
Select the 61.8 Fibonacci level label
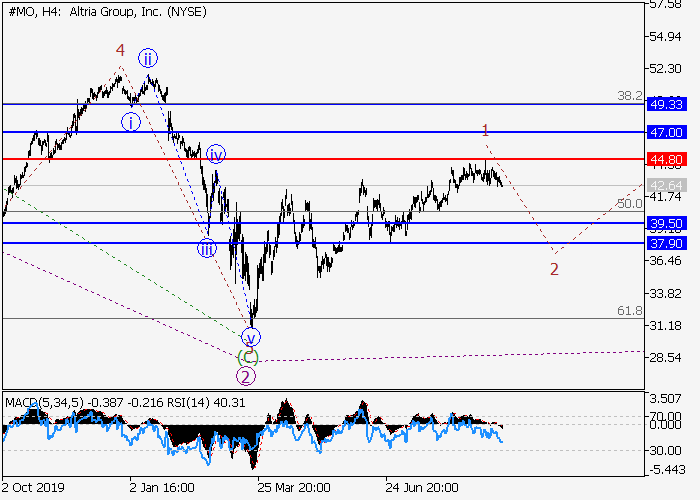[x=629, y=311]
